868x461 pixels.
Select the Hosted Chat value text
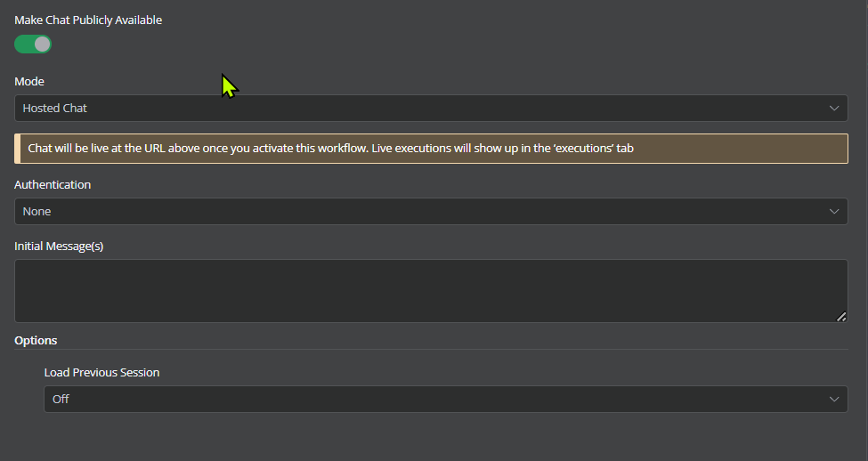pyautogui.click(x=55, y=108)
